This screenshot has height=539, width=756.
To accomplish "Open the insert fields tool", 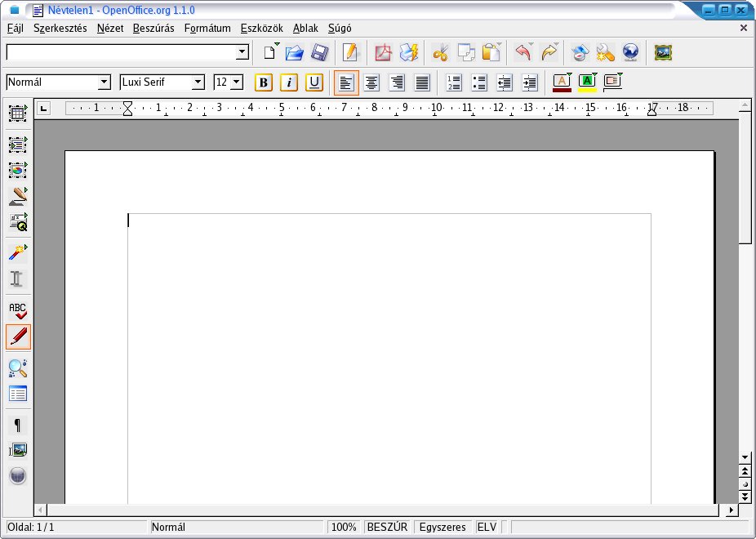I will pos(18,145).
